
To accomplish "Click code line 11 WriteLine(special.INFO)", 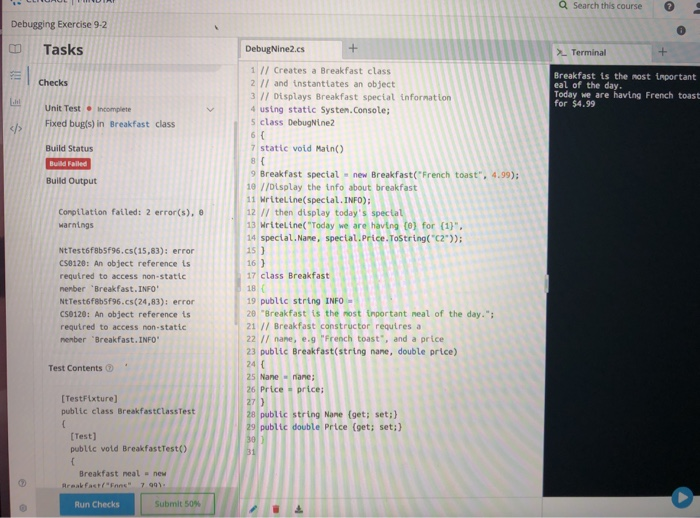I will click(315, 200).
